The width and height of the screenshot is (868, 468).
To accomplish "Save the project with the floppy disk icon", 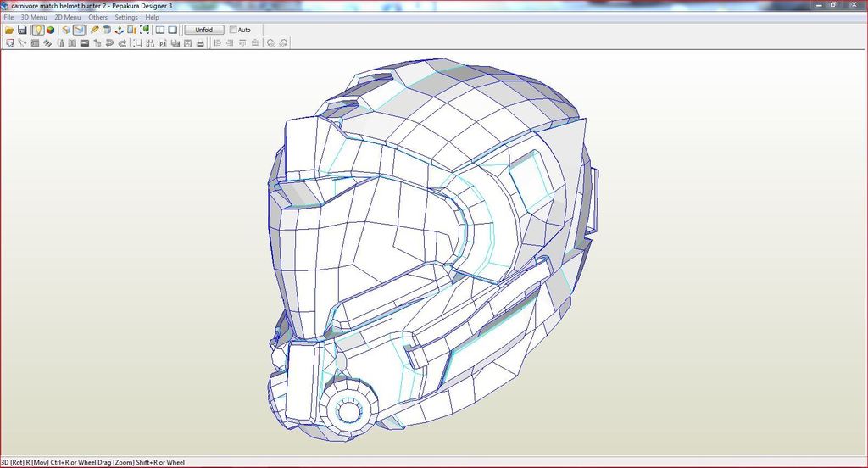I will point(22,30).
